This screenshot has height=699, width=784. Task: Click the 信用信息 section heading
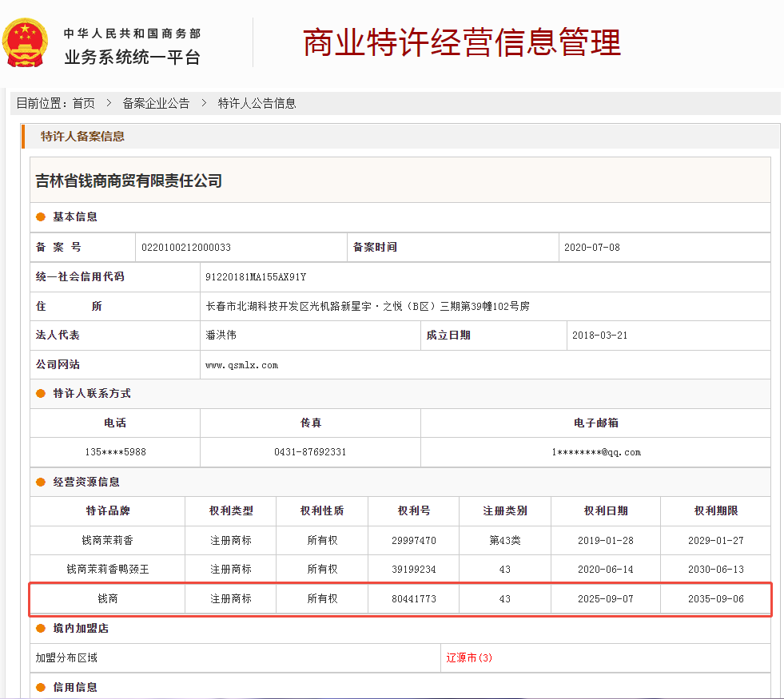tap(75, 687)
